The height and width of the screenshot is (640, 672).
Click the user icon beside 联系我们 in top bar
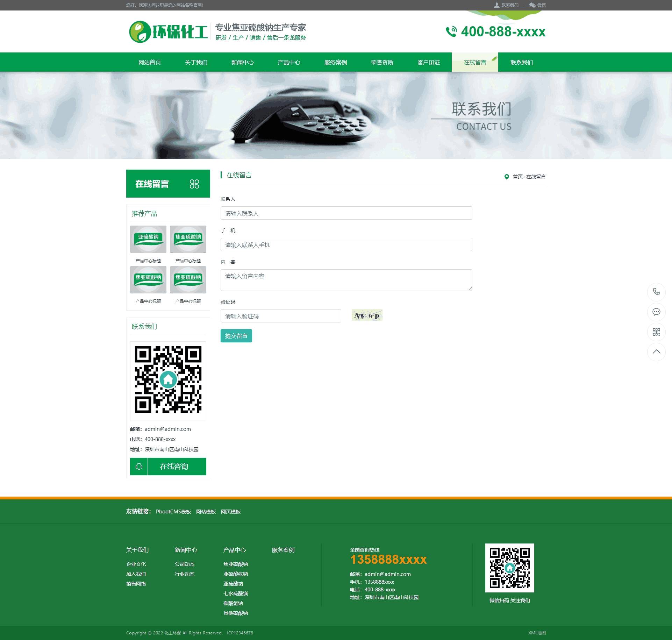pos(496,5)
